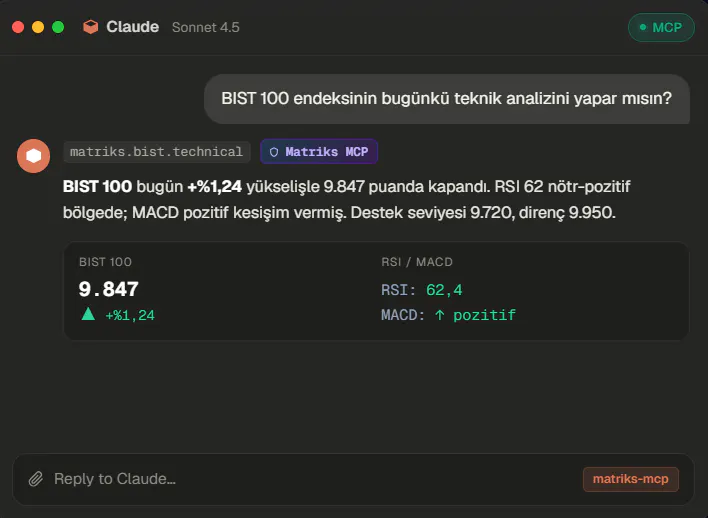Click the green dot in MCP status pill
Image resolution: width=708 pixels, height=518 pixels.
tap(643, 28)
